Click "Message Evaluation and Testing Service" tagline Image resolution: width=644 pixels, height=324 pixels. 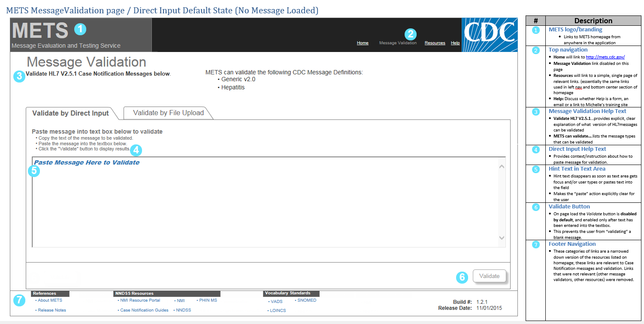(x=66, y=46)
